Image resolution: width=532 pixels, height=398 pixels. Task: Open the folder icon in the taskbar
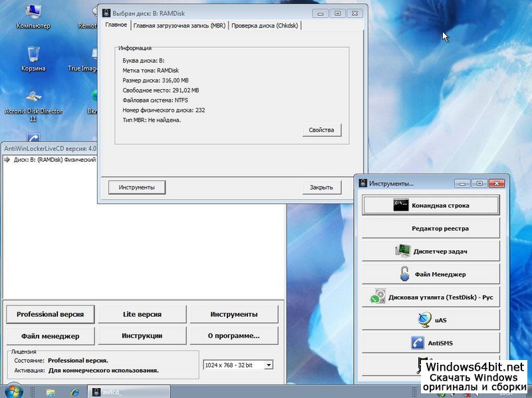coord(52,391)
